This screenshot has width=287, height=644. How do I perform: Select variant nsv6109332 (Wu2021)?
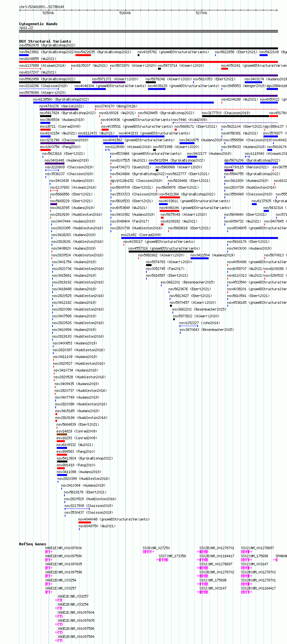75,445
